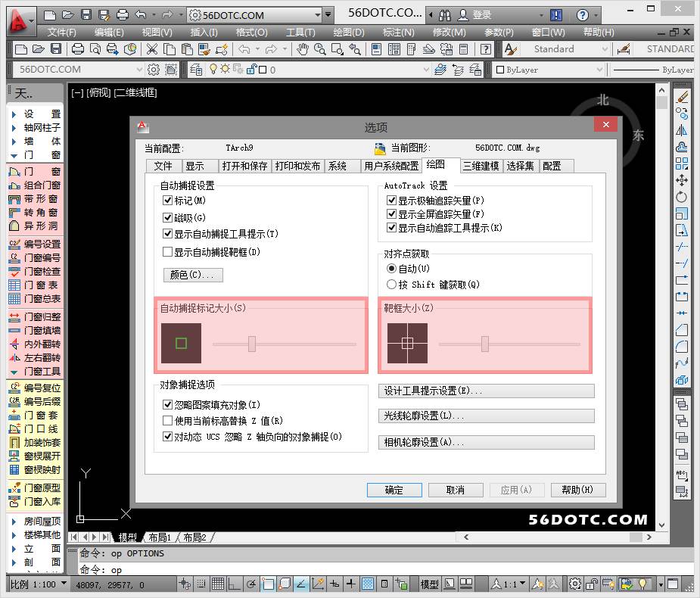The height and width of the screenshot is (598, 700).
Task: Click the 靶框大小 slider handle
Action: click(x=485, y=344)
